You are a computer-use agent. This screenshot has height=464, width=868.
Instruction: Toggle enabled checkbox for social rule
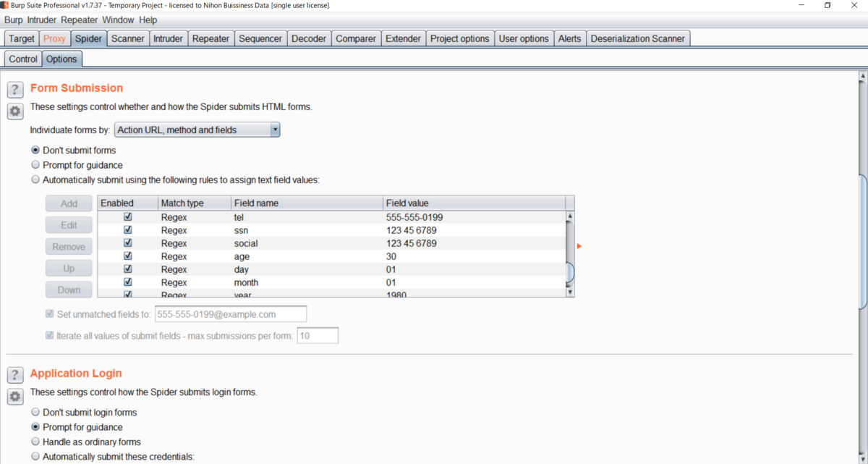point(128,243)
